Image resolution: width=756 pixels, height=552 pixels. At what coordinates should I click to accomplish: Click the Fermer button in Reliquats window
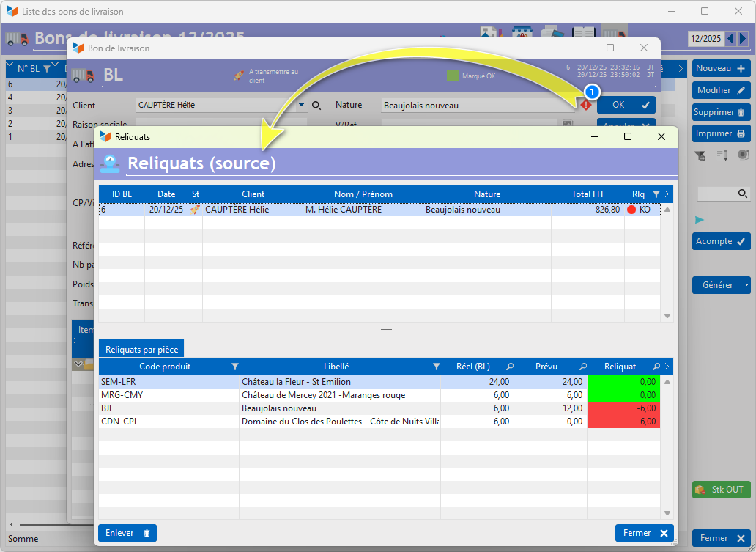tap(644, 533)
